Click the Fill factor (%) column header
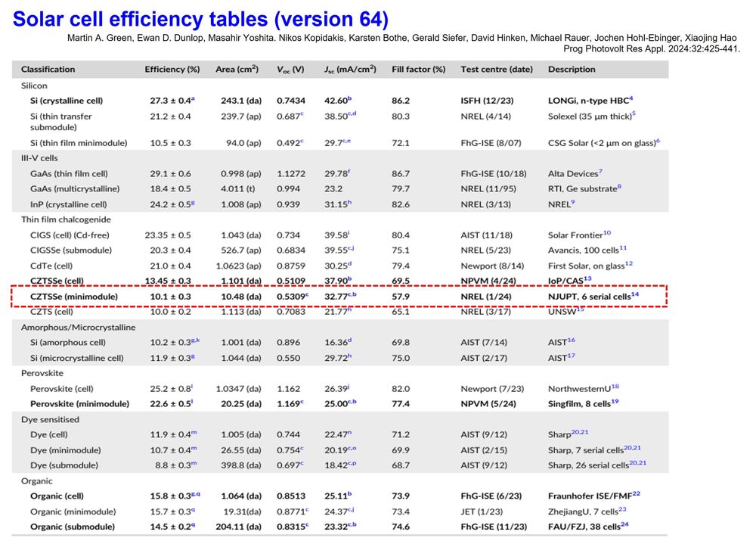The height and width of the screenshot is (541, 756). point(418,69)
